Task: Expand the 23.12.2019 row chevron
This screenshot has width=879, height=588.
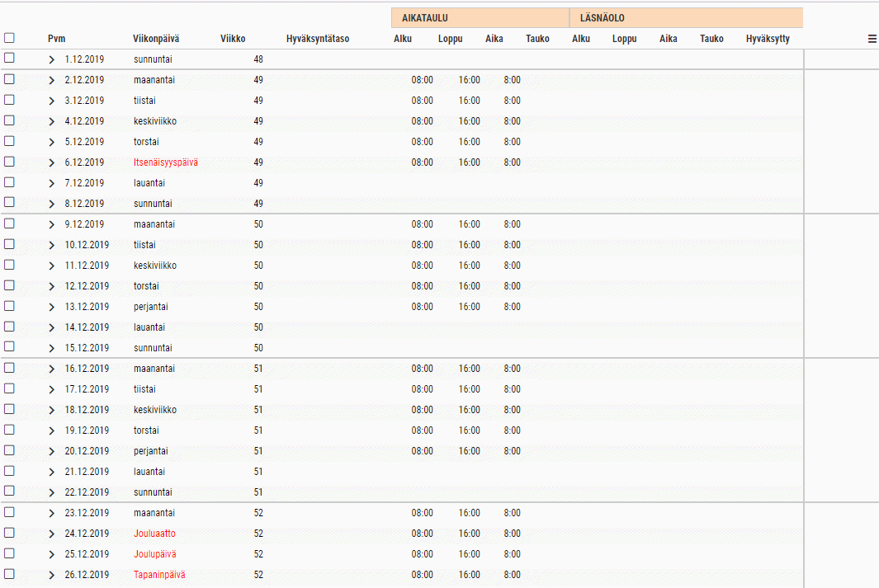Action: click(51, 514)
